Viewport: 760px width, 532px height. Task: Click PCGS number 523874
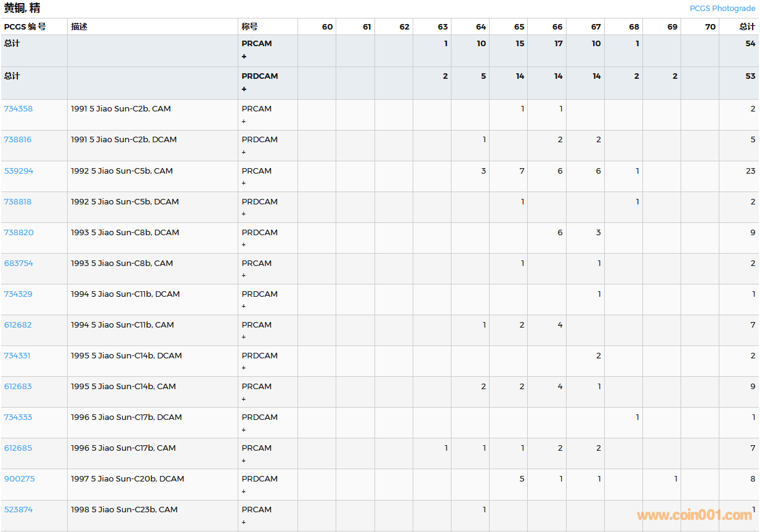pyautogui.click(x=18, y=510)
